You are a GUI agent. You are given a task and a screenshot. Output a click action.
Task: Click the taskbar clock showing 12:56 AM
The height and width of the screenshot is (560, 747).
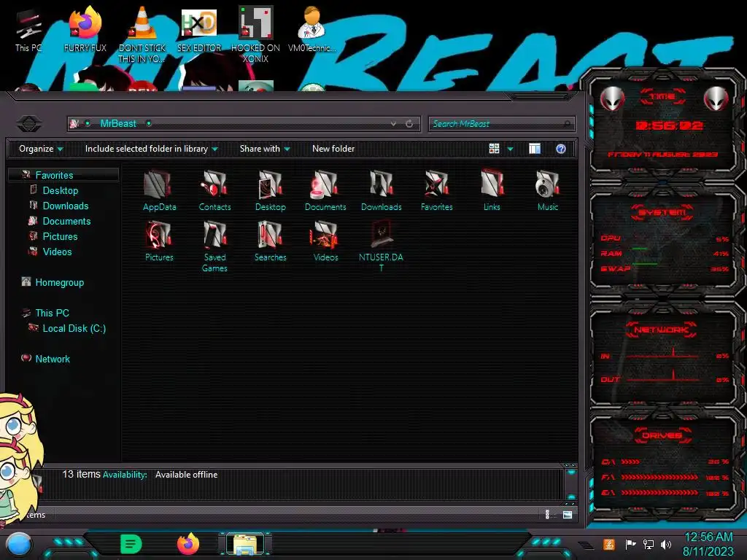pyautogui.click(x=708, y=544)
